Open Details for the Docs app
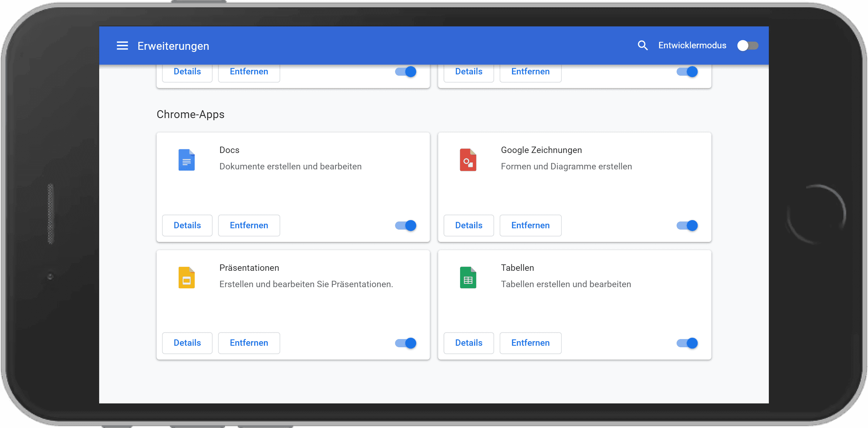This screenshot has width=868, height=428. point(187,225)
